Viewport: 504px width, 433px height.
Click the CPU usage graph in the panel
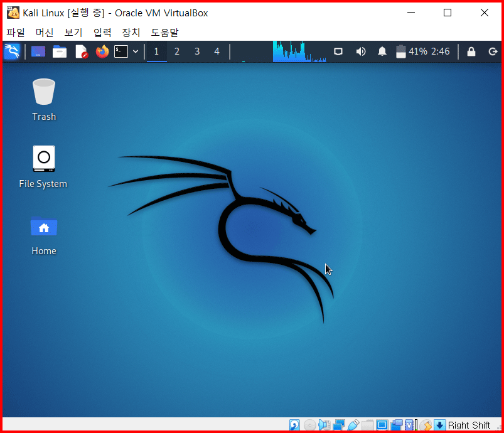tap(299, 51)
